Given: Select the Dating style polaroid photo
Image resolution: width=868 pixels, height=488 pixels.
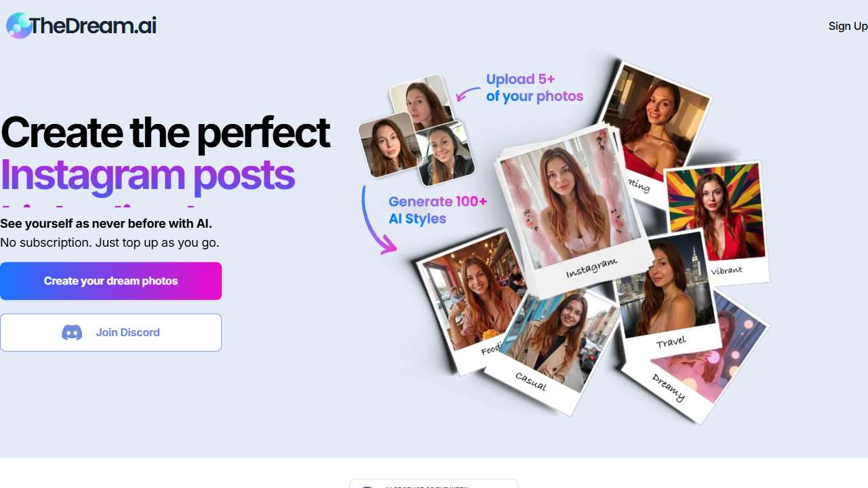Looking at the screenshot, I should point(654,125).
